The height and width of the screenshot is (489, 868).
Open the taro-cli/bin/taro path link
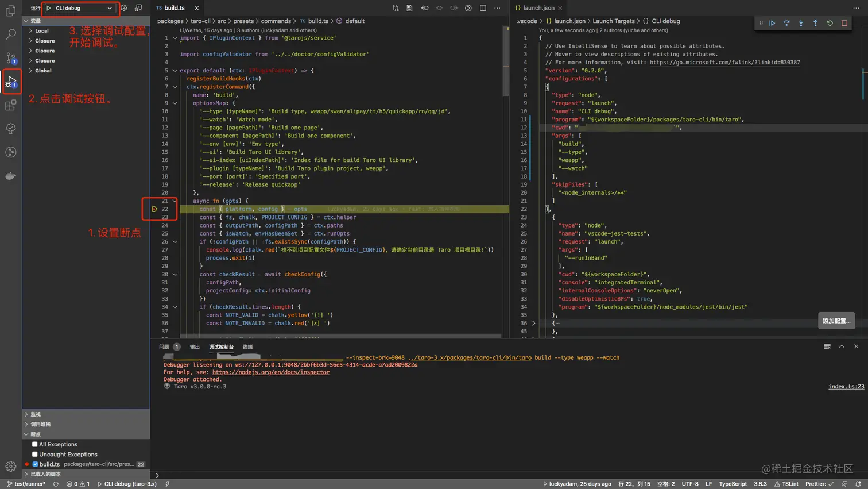click(470, 357)
